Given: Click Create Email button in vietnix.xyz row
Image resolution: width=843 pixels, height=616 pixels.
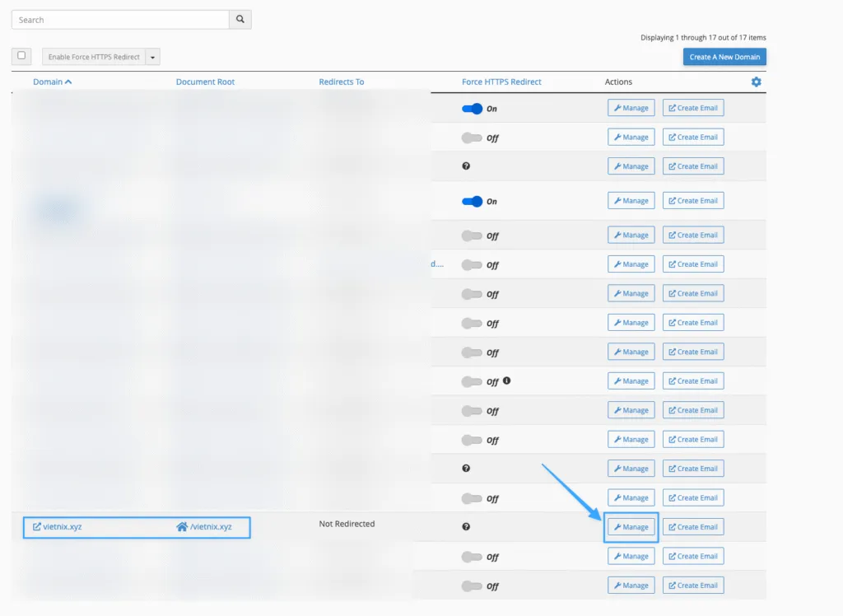Looking at the screenshot, I should pyautogui.click(x=692, y=527).
